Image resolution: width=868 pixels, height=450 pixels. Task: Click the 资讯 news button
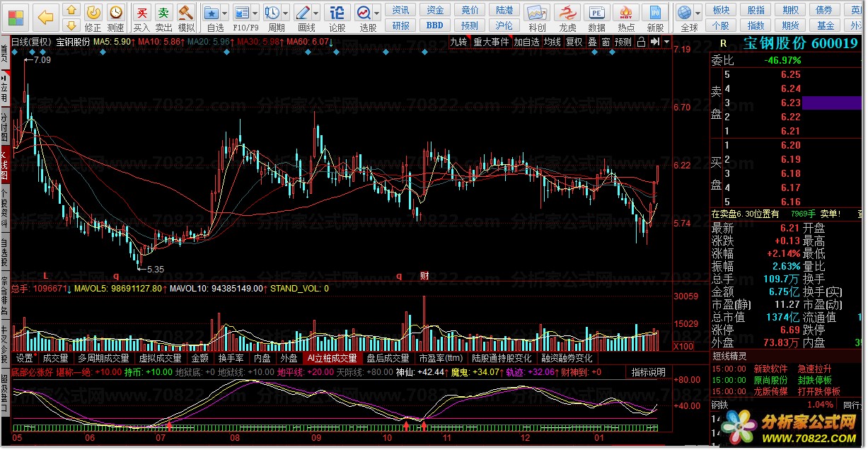400,10
